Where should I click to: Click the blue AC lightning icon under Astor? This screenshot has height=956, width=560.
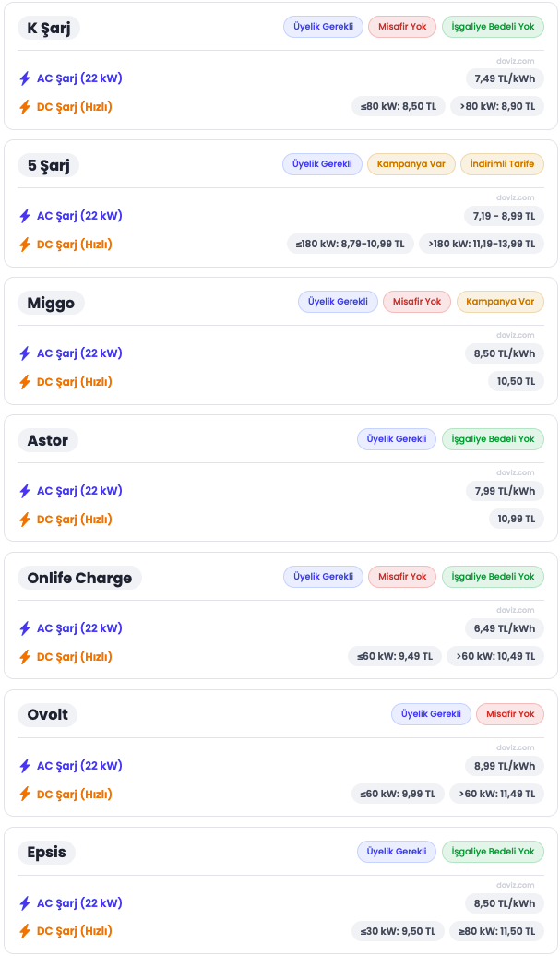click(x=25, y=491)
